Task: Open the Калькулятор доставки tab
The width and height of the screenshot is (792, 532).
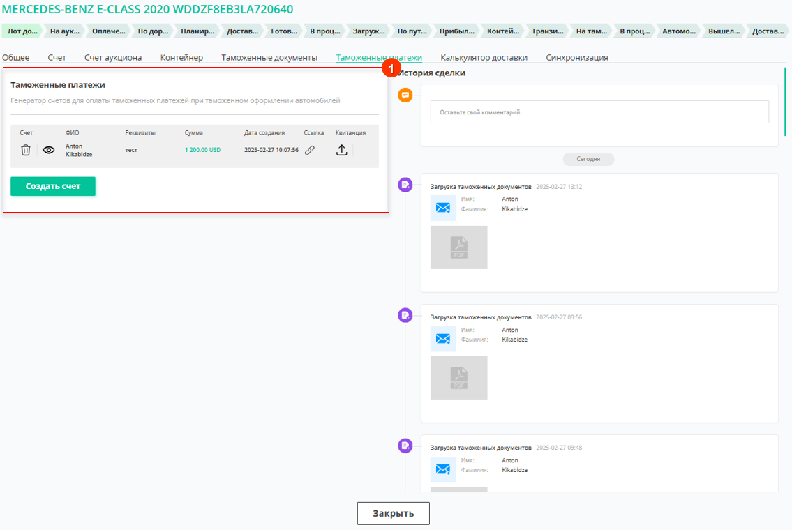Action: [484, 58]
